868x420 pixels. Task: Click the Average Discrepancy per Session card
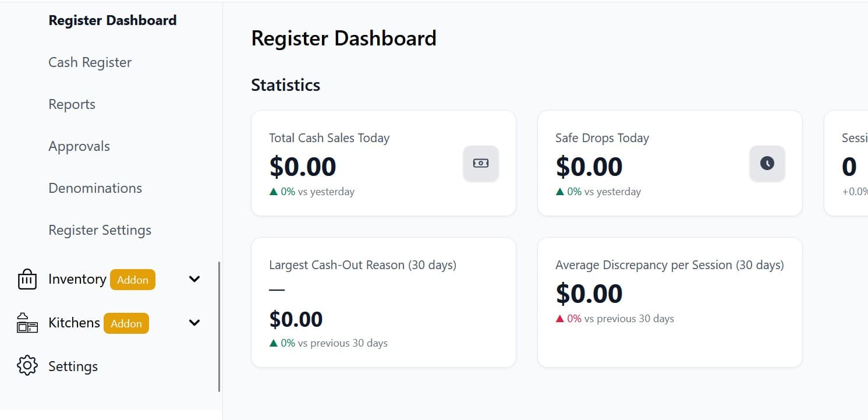tap(669, 301)
